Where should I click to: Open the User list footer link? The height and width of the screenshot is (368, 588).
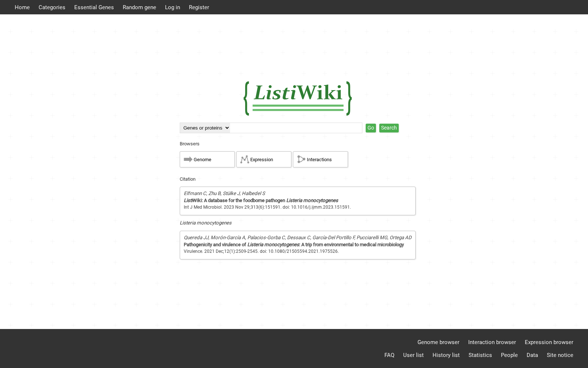tap(413, 355)
